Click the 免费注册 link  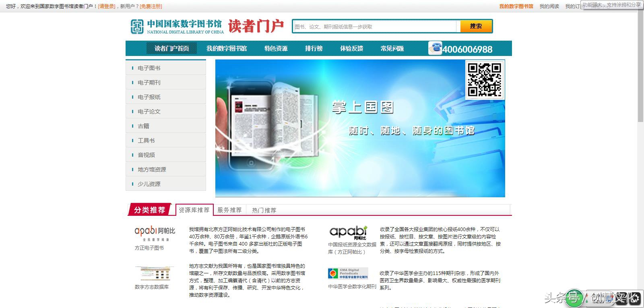pyautogui.click(x=151, y=6)
